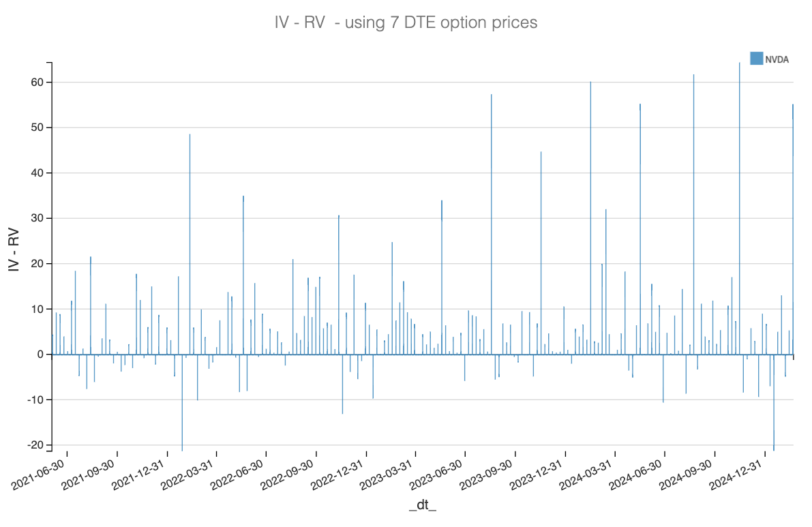Click the 2021-06-30 x-axis date label
The height and width of the screenshot is (527, 812).
click(x=44, y=472)
